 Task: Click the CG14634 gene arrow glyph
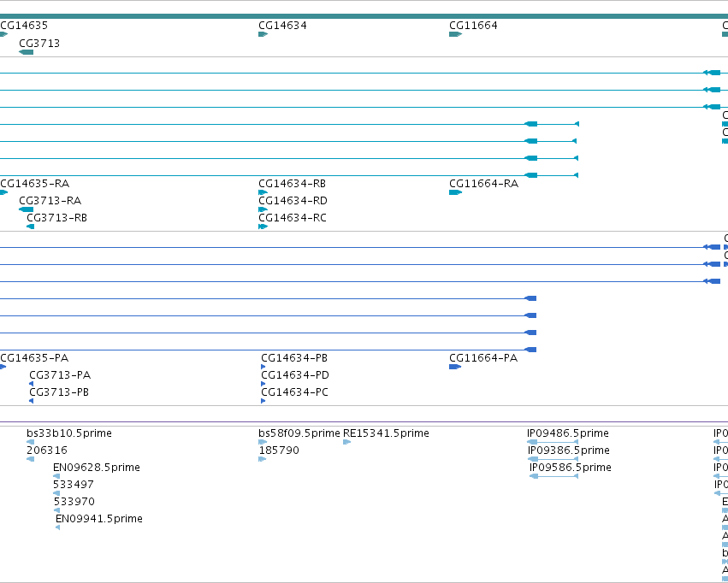263,34
